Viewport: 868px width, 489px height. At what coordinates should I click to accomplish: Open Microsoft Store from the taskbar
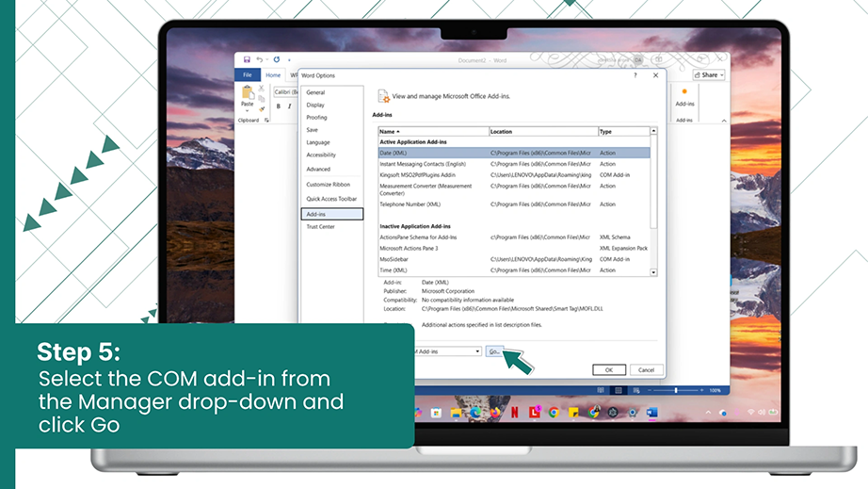436,413
